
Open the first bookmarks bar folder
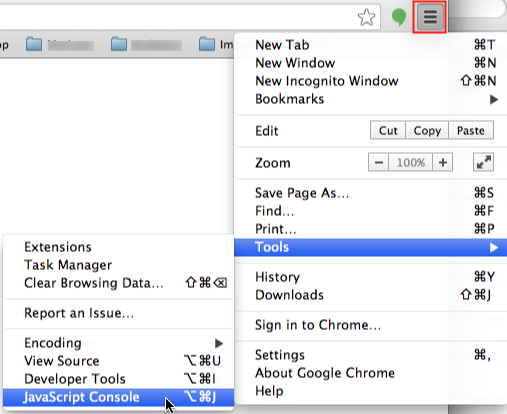point(60,44)
